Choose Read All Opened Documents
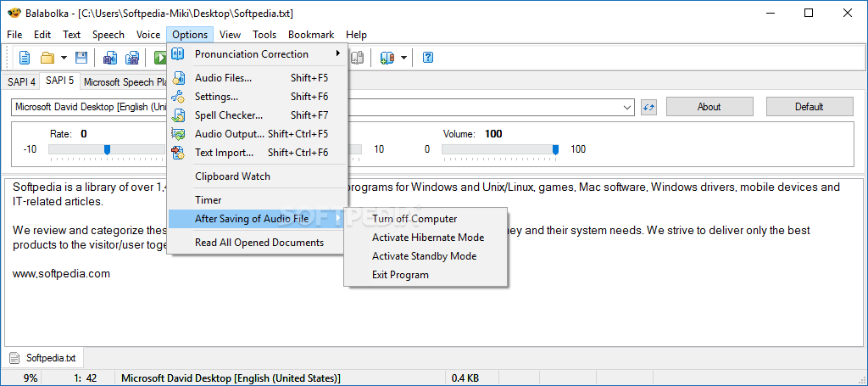This screenshot has height=386, width=868. [x=257, y=243]
